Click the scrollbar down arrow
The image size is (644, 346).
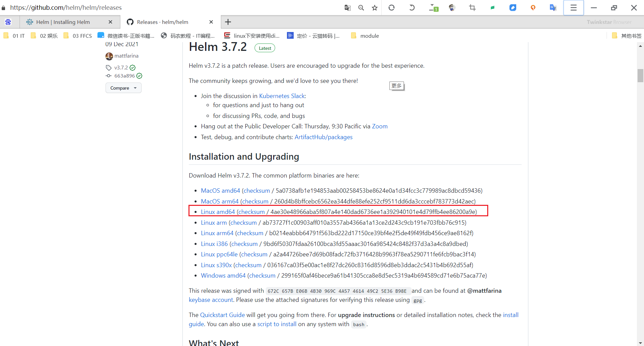640,343
